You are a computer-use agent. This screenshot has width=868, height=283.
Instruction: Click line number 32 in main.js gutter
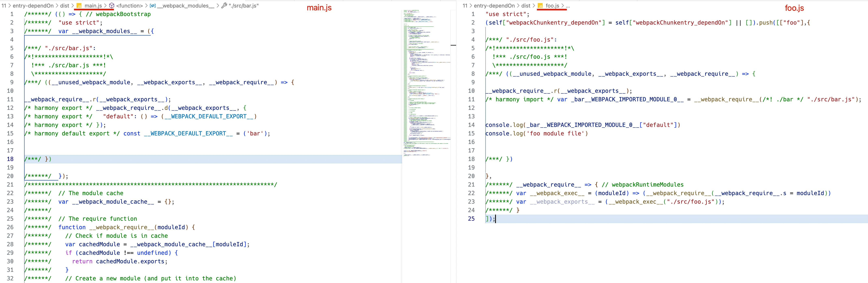[10, 278]
